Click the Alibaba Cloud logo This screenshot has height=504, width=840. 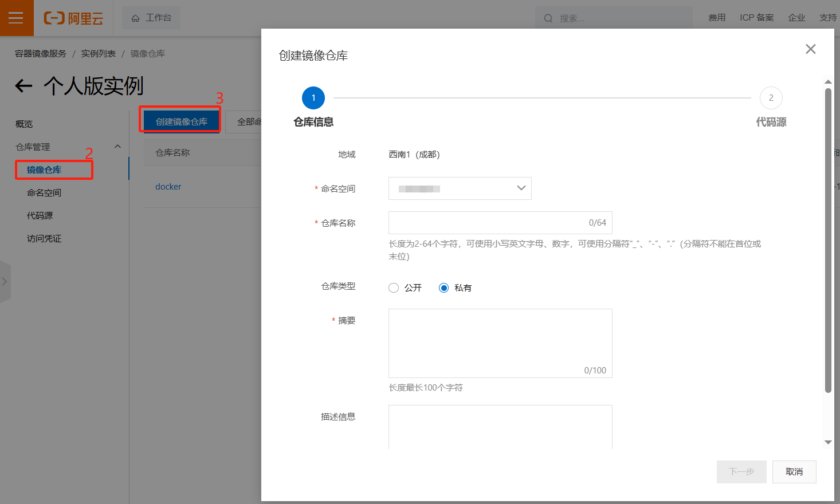(73, 18)
